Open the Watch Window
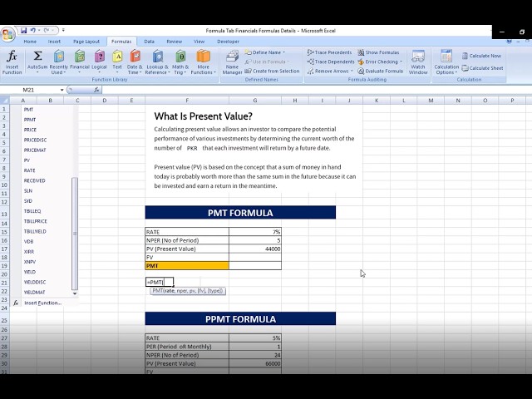Image resolution: width=532 pixels, height=399 pixels. pyautogui.click(x=418, y=62)
